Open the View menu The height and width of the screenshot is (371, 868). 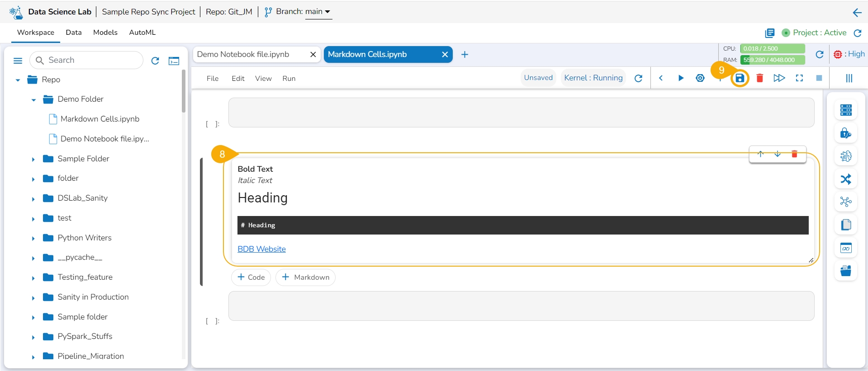point(263,79)
